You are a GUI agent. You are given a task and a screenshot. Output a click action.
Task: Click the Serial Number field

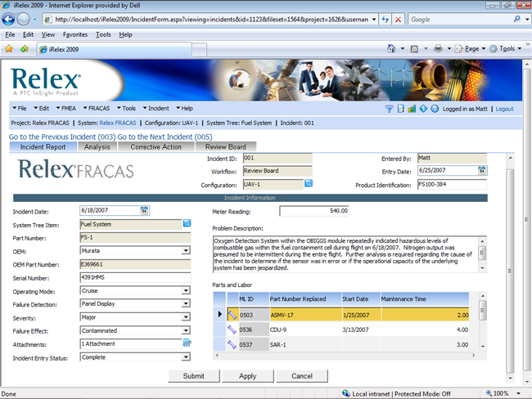click(x=135, y=277)
